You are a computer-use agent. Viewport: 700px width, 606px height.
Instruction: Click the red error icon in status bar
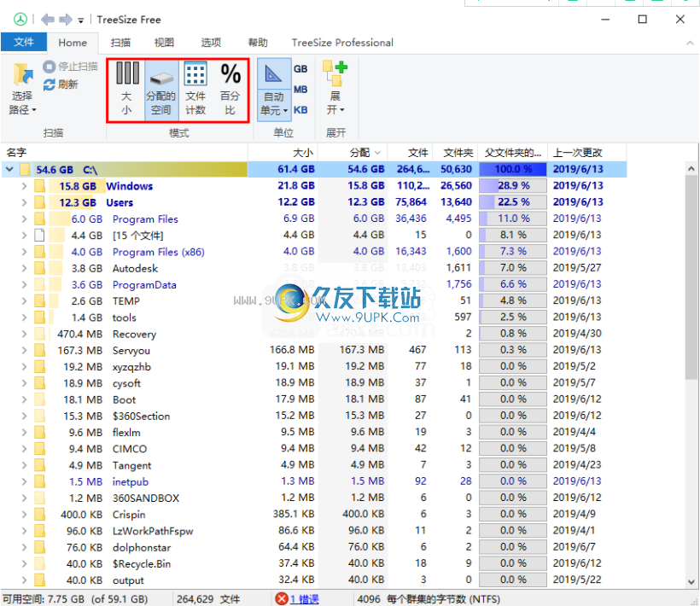point(282,598)
